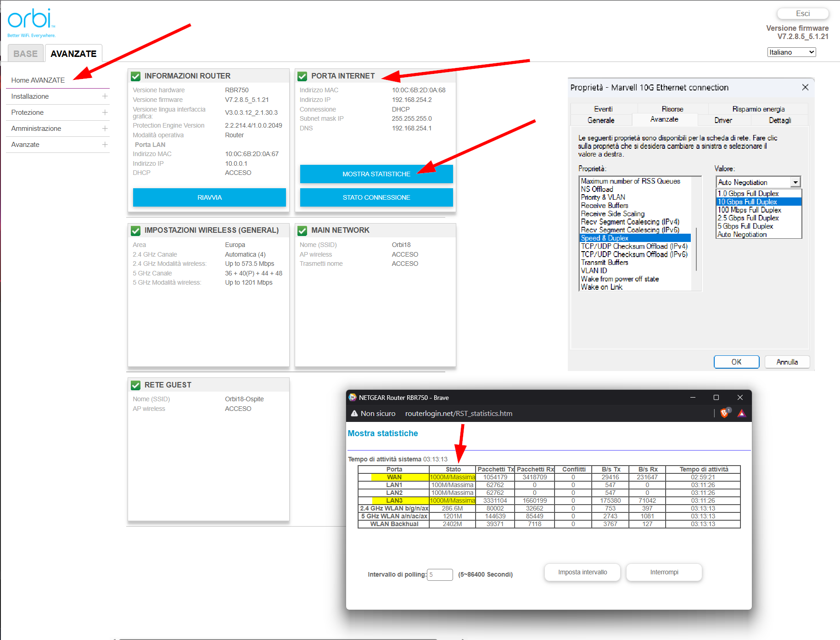Open the Italiano language dropdown
Screen dimensions: 840x640
(791, 52)
